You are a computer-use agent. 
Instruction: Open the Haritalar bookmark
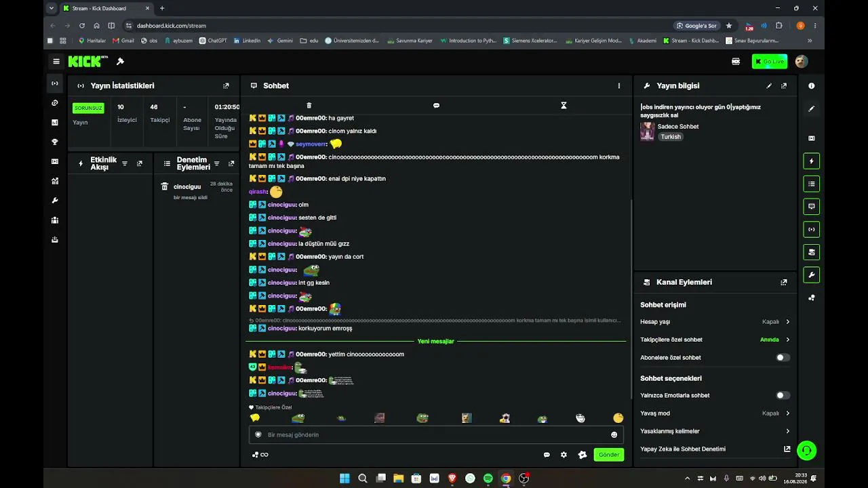(x=92, y=41)
